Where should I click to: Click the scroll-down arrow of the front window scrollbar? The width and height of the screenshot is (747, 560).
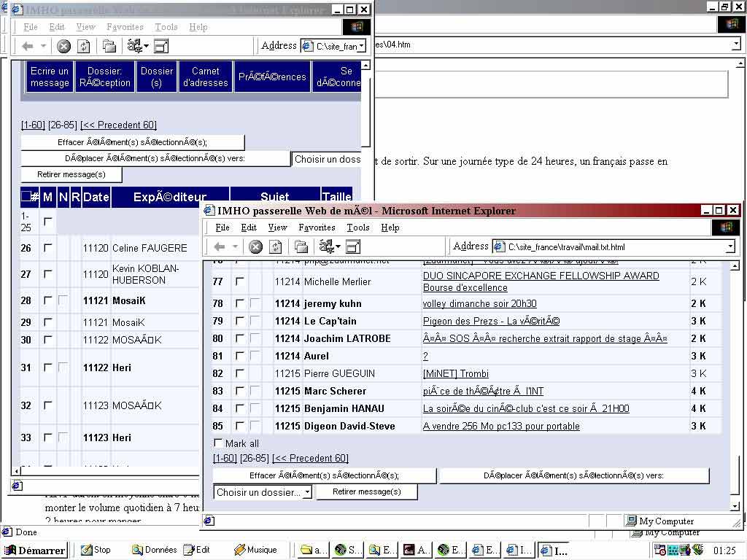[735, 506]
